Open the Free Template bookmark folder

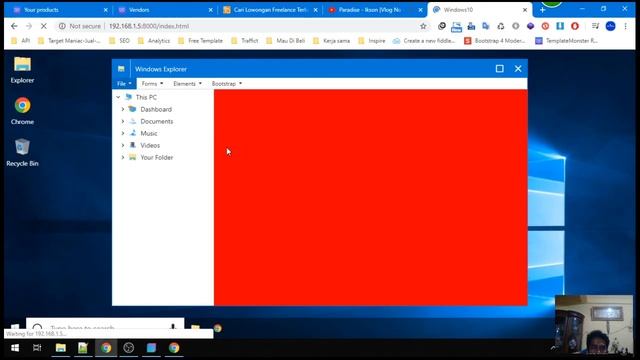click(200, 40)
